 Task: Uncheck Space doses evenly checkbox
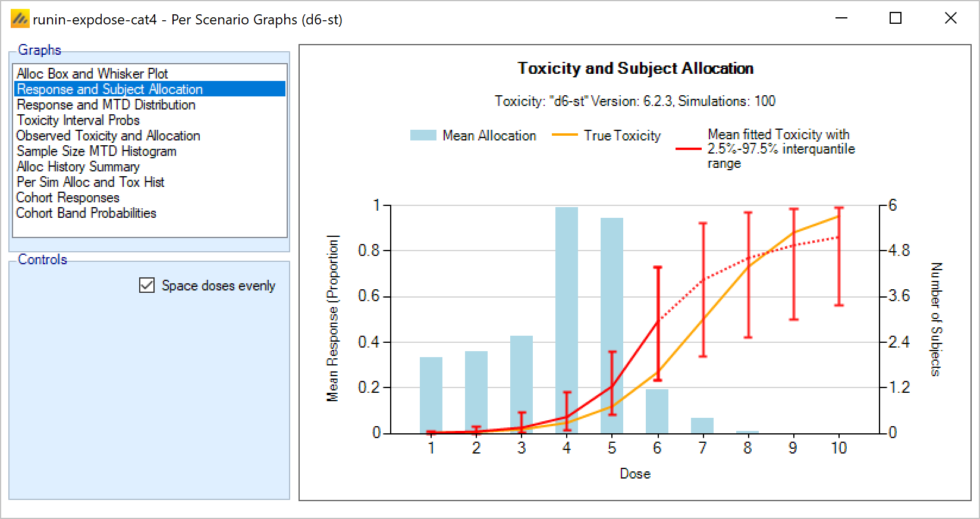coord(147,286)
